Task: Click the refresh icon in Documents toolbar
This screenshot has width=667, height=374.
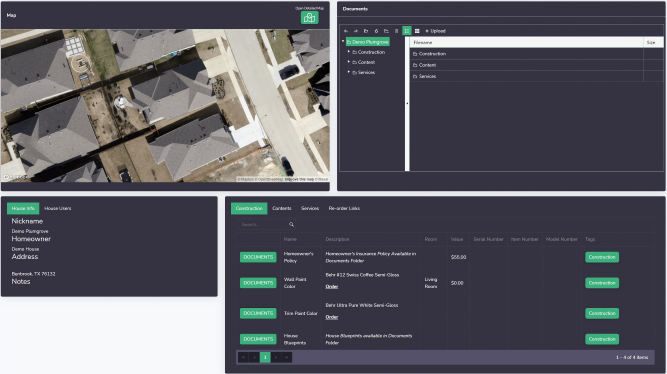Action: click(376, 31)
